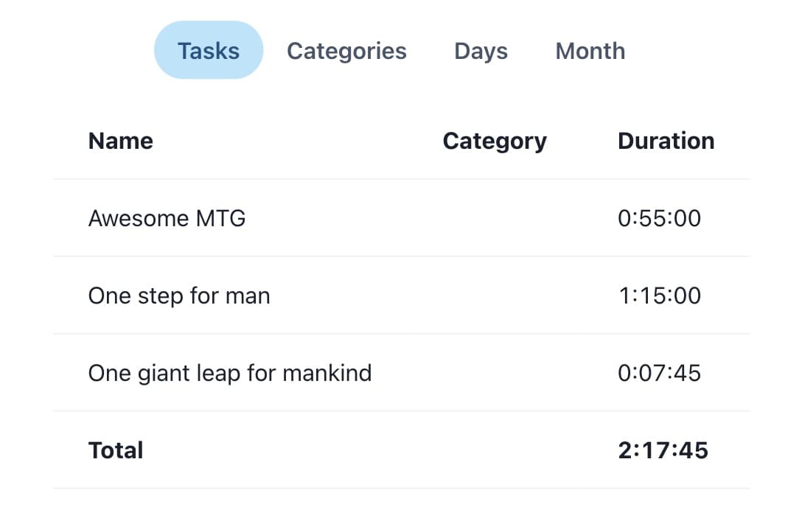
Task: Click the 0:55:00 duration value
Action: (659, 218)
